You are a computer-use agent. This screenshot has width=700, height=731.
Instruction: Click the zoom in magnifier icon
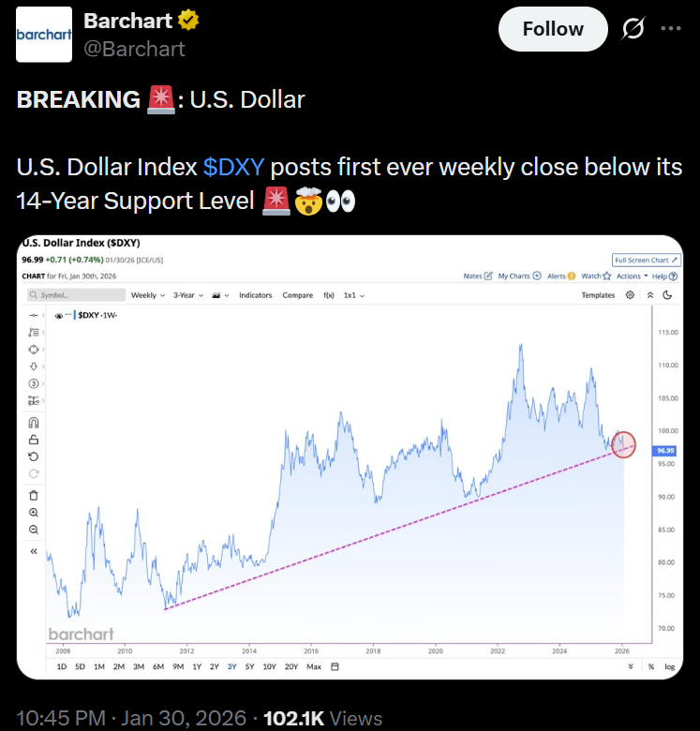(x=34, y=513)
